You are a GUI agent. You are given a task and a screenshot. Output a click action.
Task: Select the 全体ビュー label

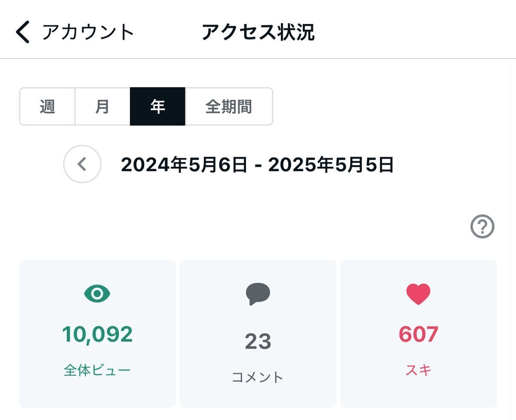tap(97, 370)
